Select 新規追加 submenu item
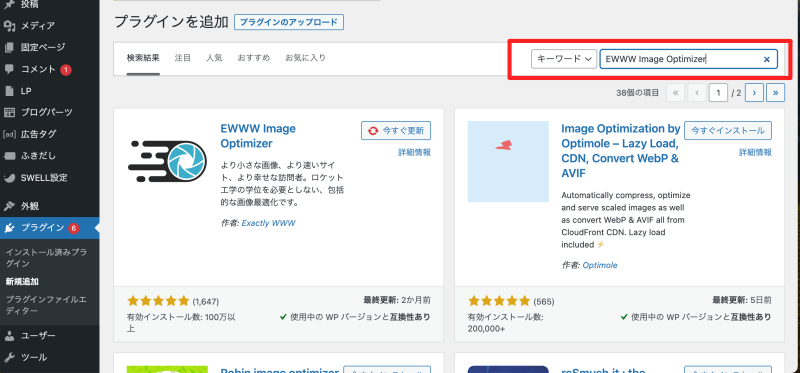The height and width of the screenshot is (373, 800). click(22, 281)
